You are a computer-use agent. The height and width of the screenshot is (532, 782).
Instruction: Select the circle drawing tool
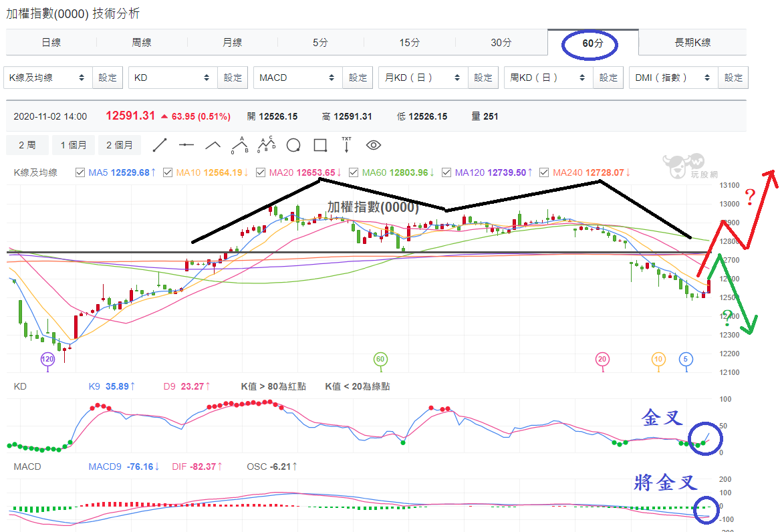click(x=293, y=145)
